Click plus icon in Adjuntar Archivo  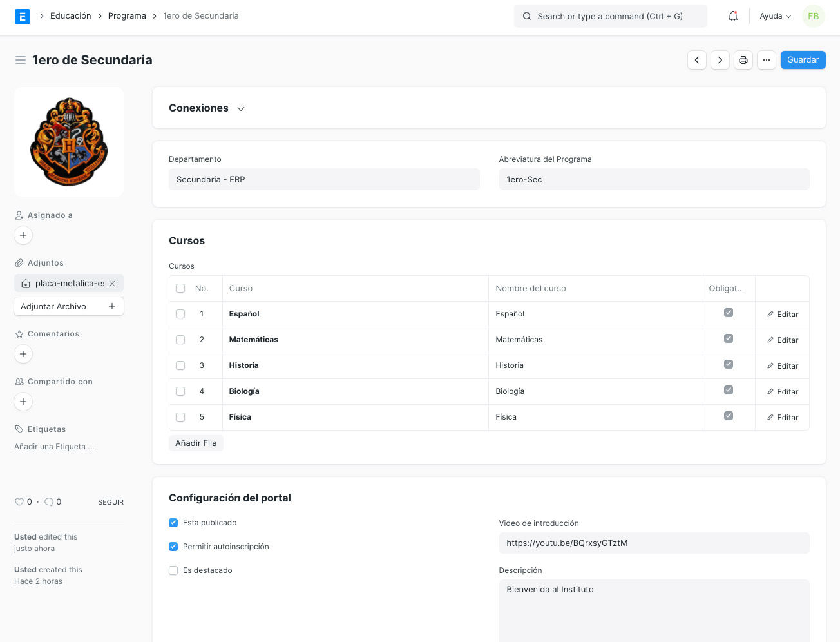click(112, 306)
